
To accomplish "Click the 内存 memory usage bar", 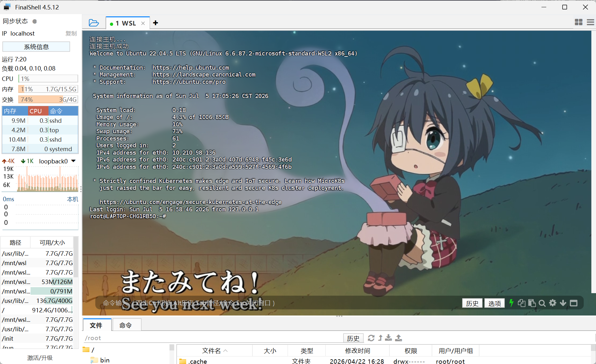I will 48,89.
